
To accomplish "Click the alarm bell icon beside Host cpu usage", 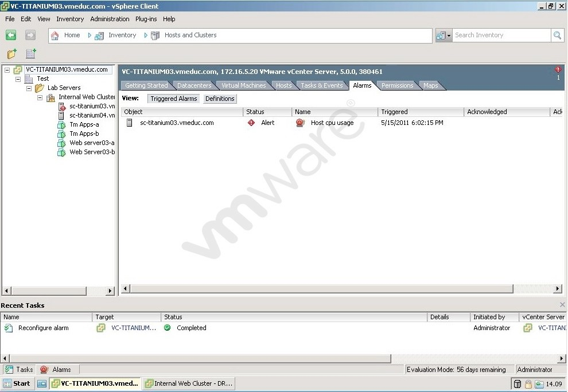I will (x=300, y=123).
